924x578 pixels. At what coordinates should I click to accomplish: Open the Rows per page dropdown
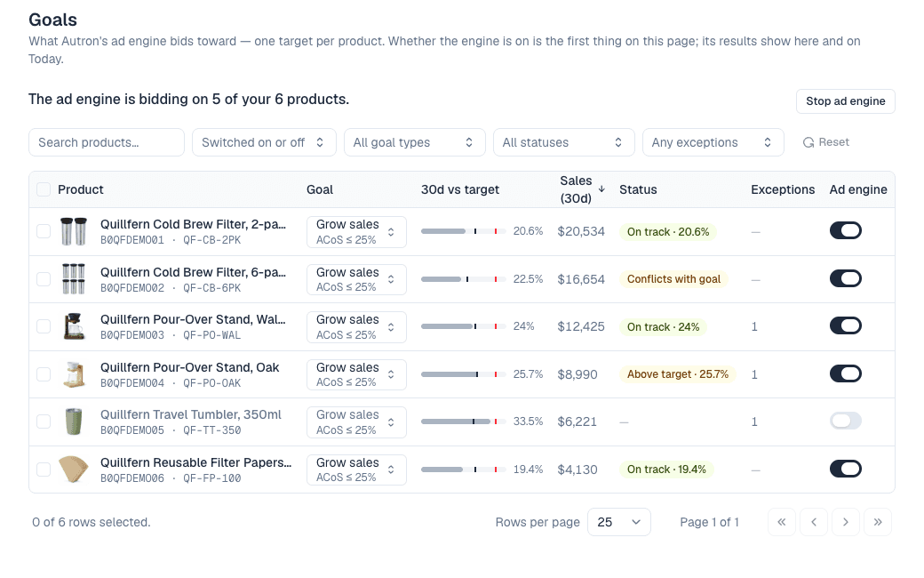(618, 522)
